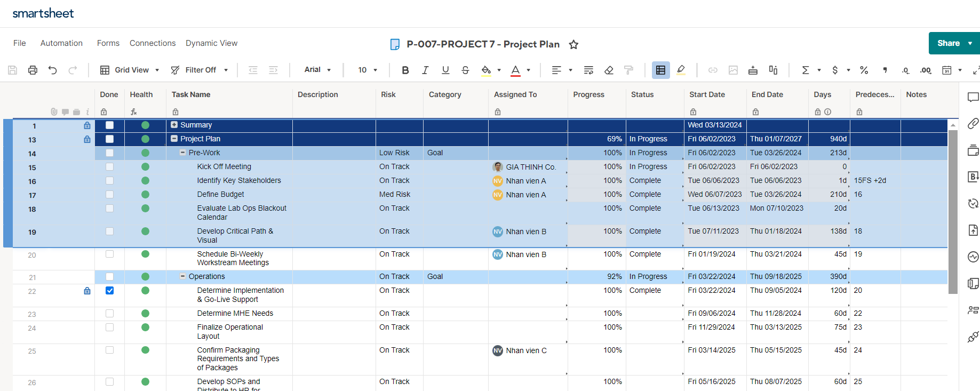Undo the last action
This screenshot has height=391, width=980.
pyautogui.click(x=52, y=70)
